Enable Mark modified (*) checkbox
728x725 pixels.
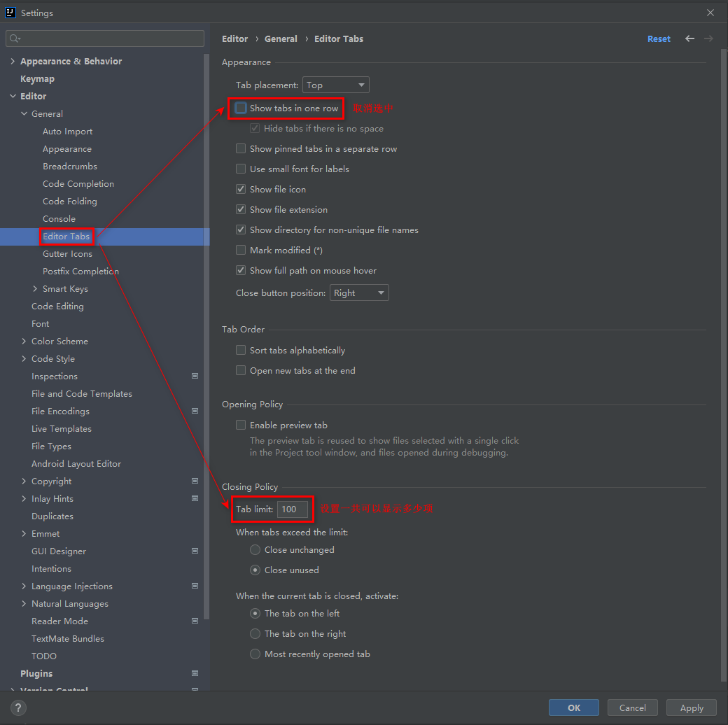pos(241,250)
